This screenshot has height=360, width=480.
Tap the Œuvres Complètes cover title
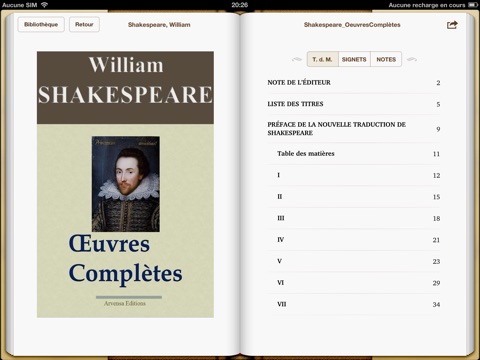(125, 259)
